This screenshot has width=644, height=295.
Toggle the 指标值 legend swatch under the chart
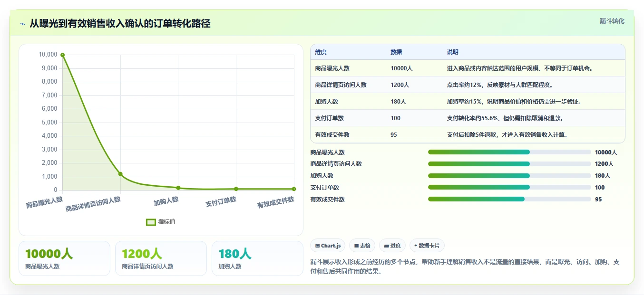tap(151, 222)
